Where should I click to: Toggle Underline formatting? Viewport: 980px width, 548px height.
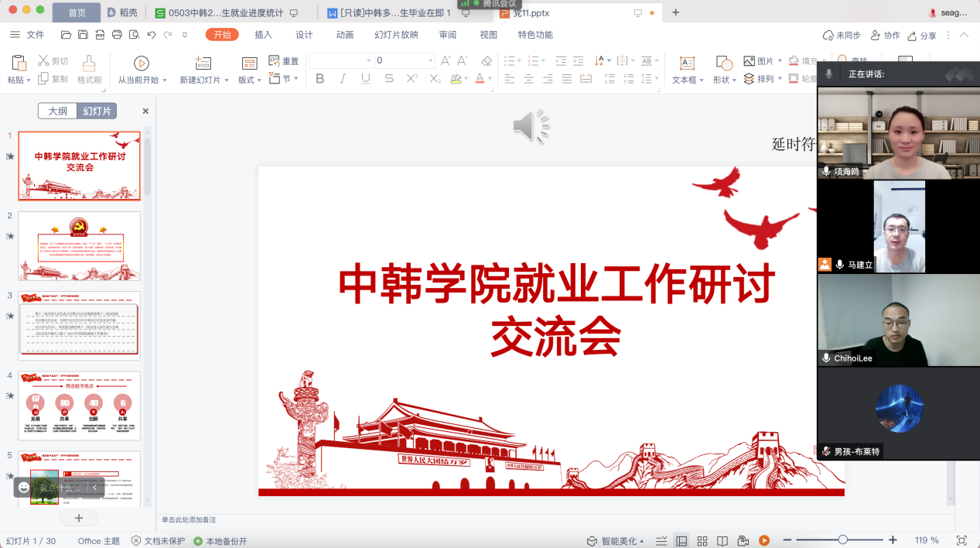pos(365,79)
